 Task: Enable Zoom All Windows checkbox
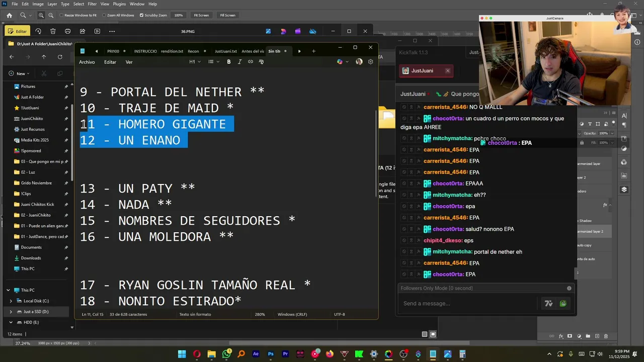coord(104,15)
